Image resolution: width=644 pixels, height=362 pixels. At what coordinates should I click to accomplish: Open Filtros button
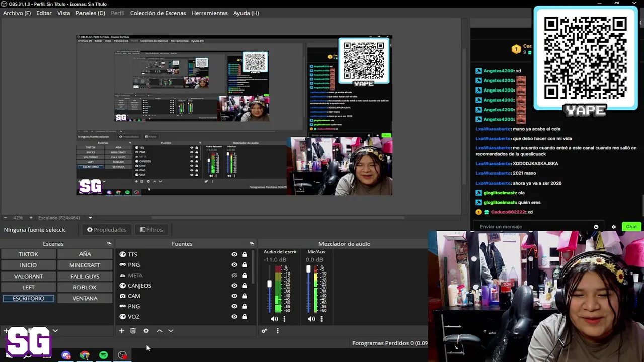pos(151,230)
